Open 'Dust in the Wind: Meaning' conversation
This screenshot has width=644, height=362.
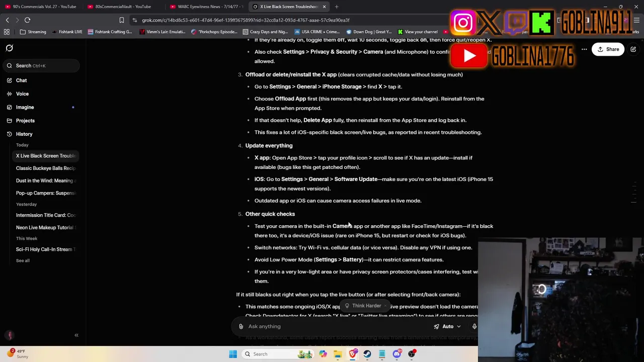point(45,180)
